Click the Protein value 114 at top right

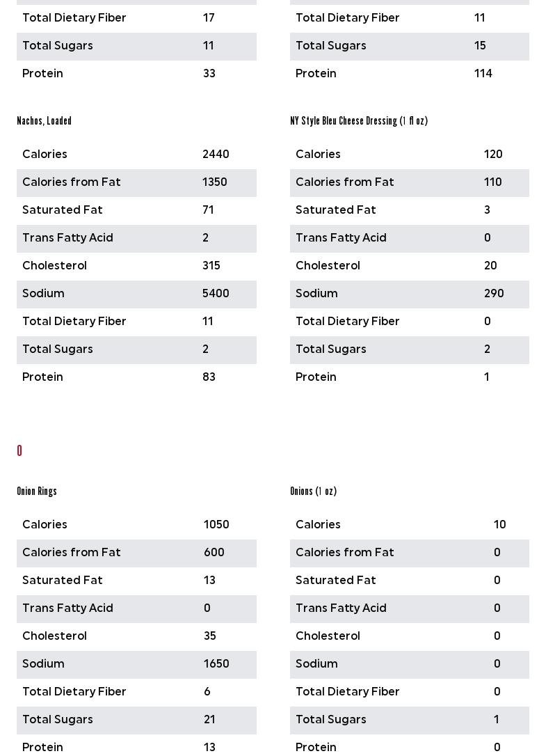(483, 74)
